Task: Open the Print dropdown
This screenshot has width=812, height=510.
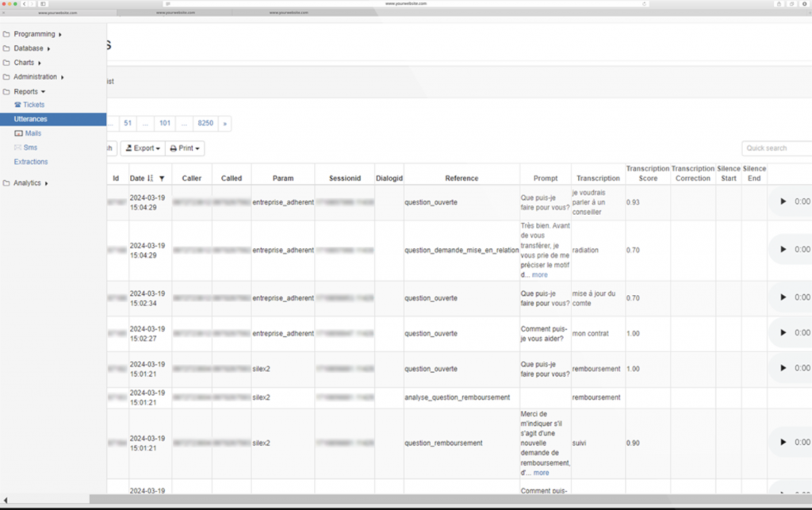Action: pos(185,148)
